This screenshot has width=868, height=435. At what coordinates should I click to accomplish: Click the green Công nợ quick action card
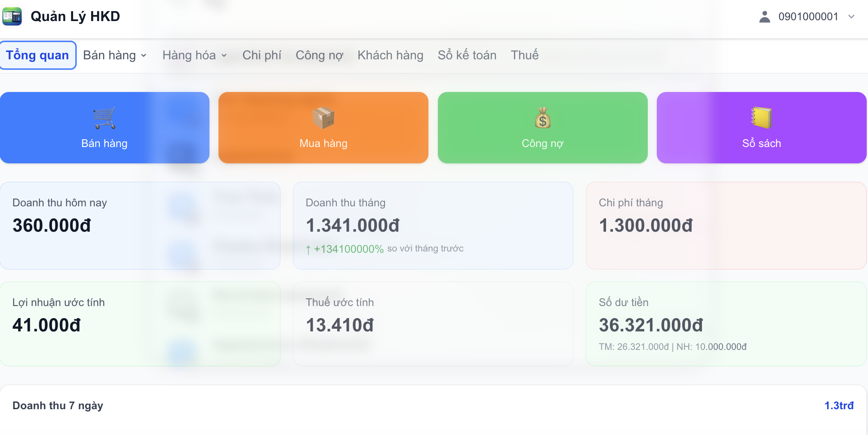pyautogui.click(x=542, y=128)
